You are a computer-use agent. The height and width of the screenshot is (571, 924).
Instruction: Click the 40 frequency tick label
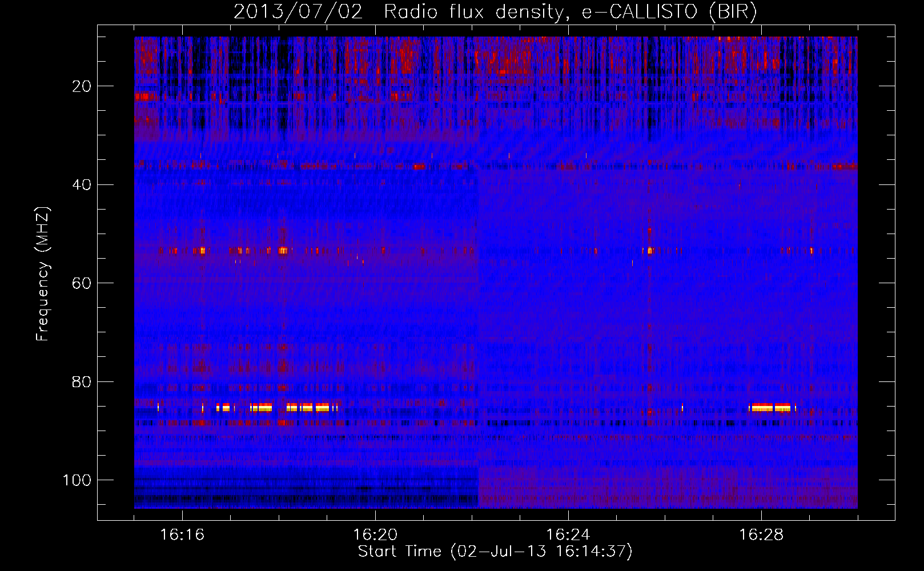[x=81, y=185]
